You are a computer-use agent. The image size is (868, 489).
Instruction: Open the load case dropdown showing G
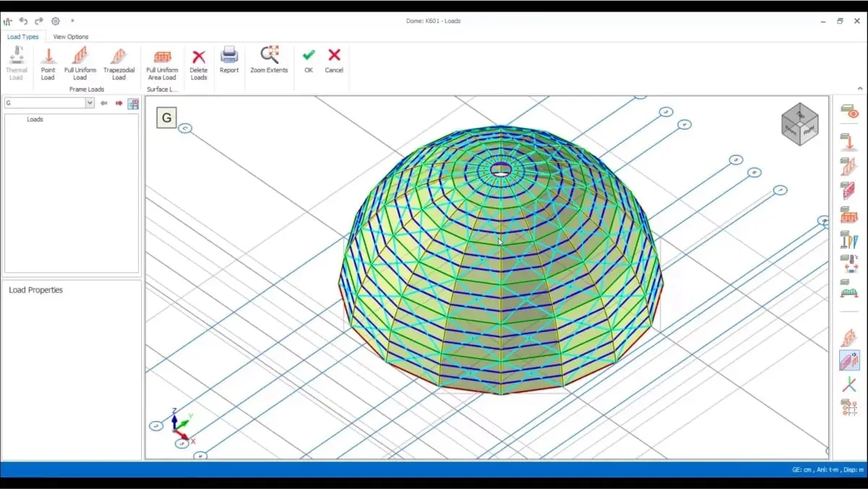(90, 103)
